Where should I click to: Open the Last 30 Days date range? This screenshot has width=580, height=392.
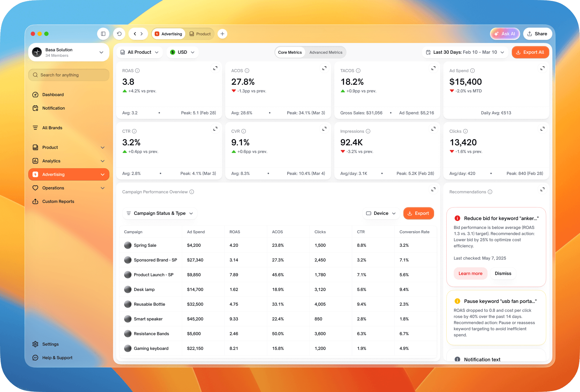click(x=465, y=52)
